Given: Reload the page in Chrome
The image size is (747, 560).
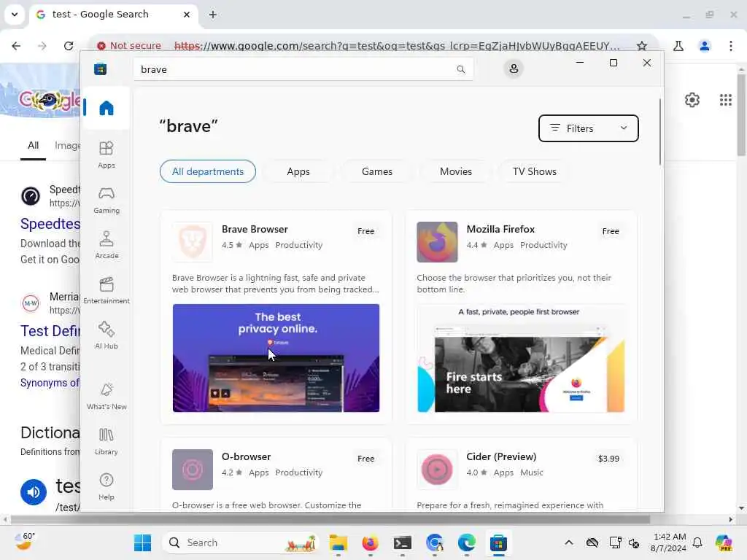Looking at the screenshot, I should [69, 46].
